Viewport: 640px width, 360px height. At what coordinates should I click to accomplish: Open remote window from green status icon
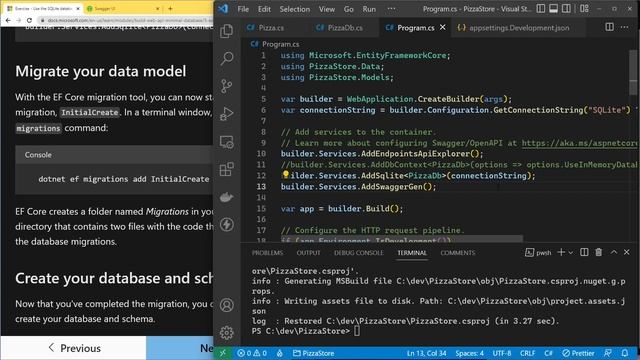[223, 353]
